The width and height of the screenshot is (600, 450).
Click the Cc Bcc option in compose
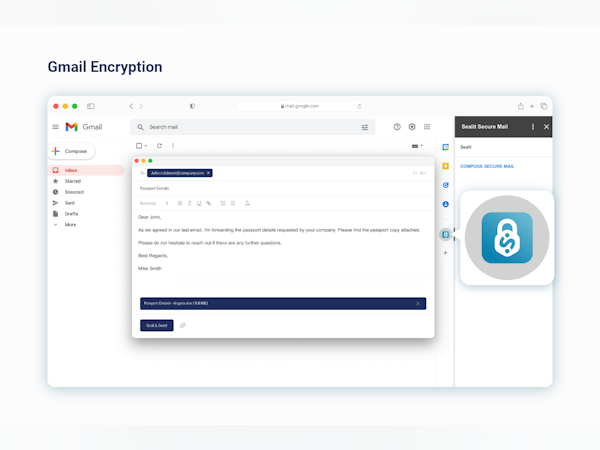click(419, 173)
